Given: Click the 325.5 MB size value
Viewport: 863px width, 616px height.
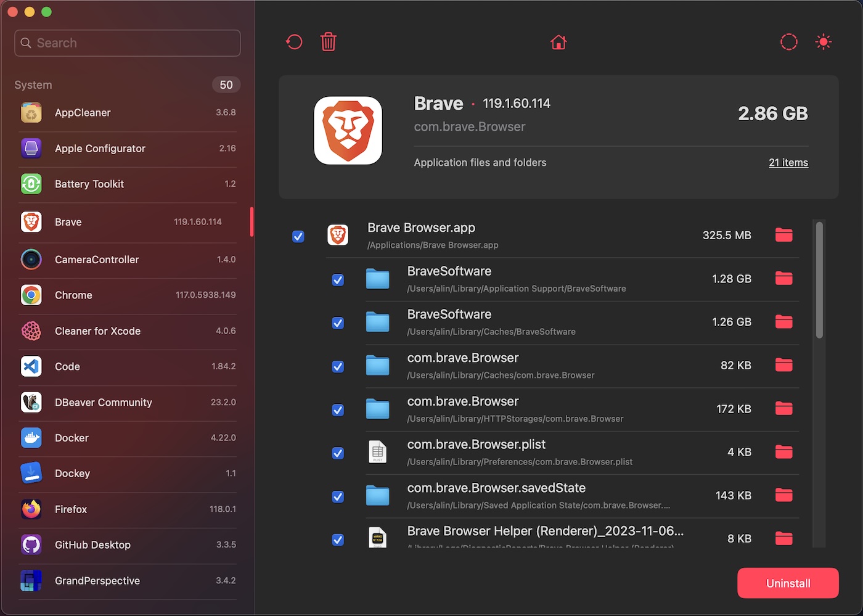Looking at the screenshot, I should pyautogui.click(x=727, y=236).
